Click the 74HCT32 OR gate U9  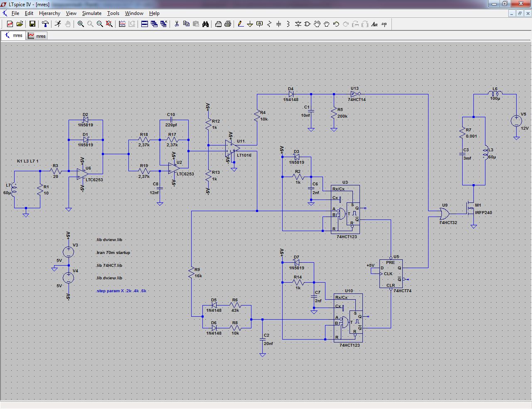[x=444, y=214]
